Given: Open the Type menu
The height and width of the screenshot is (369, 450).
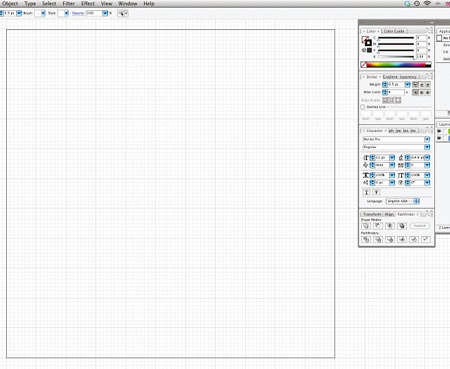Looking at the screenshot, I should point(30,4).
